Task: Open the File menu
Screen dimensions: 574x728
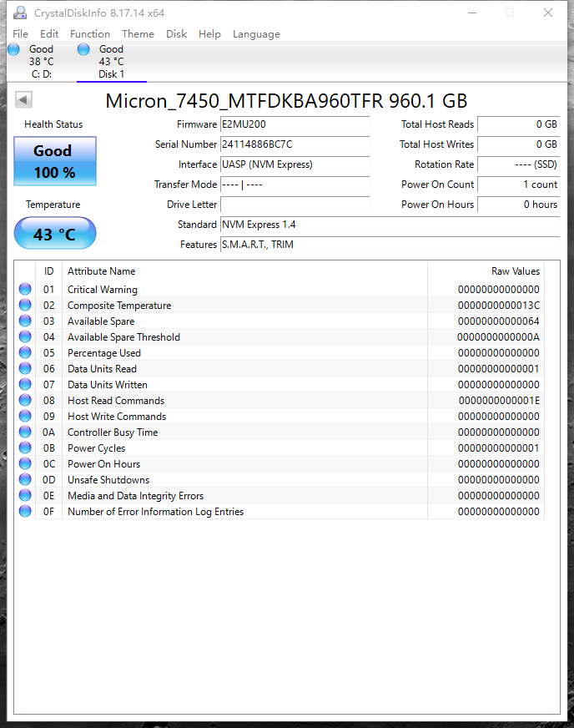Action: click(20, 34)
